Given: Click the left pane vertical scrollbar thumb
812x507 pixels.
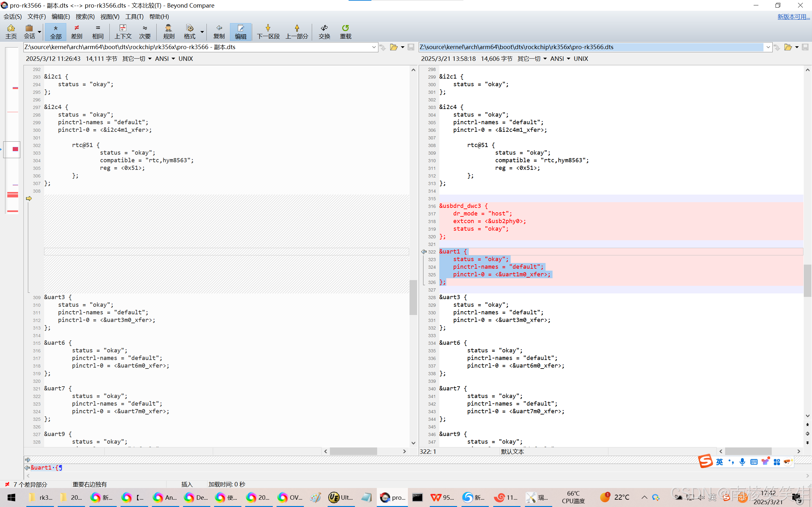Looking at the screenshot, I should 413,297.
